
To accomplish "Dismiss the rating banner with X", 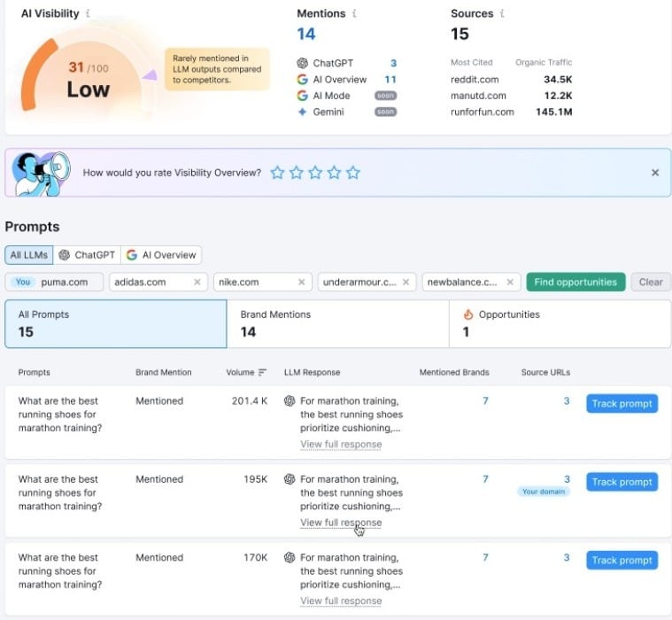I will click(x=655, y=173).
